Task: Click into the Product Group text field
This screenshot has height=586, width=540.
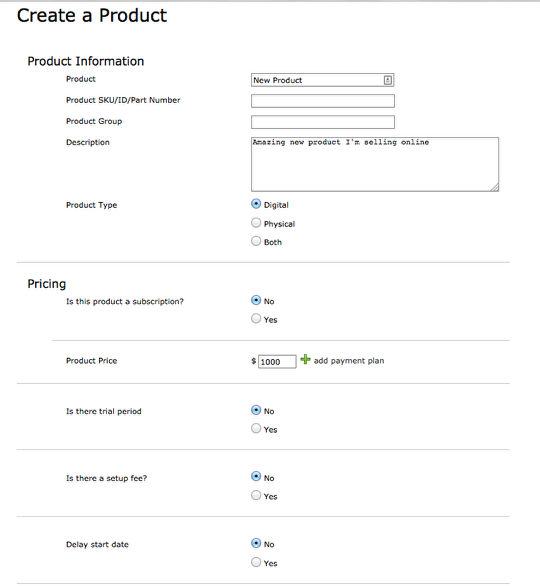Action: click(323, 122)
